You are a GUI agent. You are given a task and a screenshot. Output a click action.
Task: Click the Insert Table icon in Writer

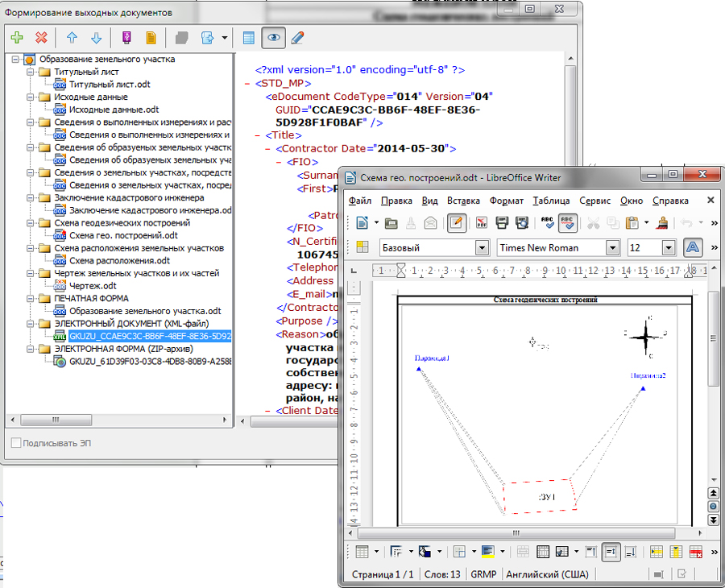click(362, 552)
